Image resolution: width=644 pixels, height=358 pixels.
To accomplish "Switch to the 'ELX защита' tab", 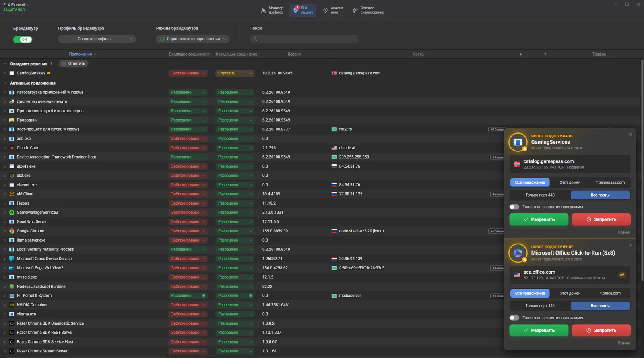I will pos(303,10).
